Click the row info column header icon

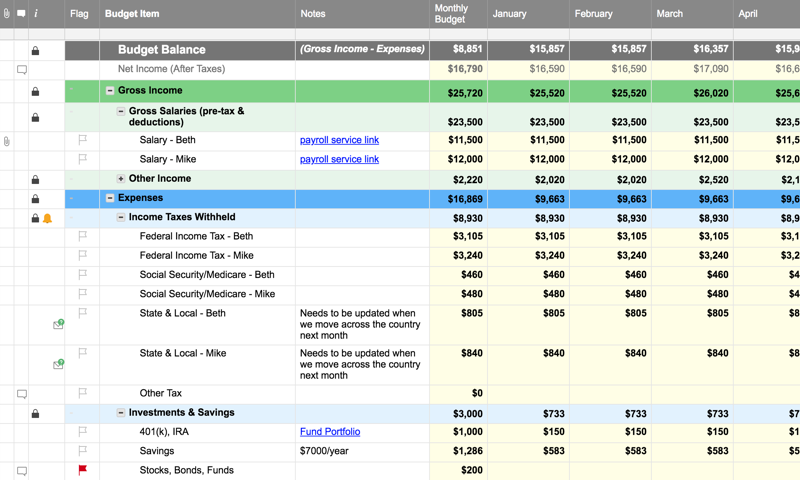(x=36, y=14)
